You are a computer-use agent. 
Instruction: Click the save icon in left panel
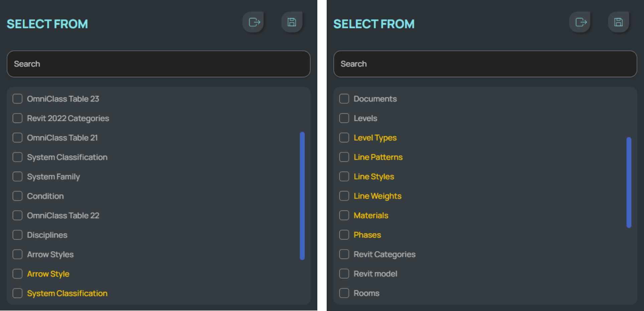[x=292, y=22]
